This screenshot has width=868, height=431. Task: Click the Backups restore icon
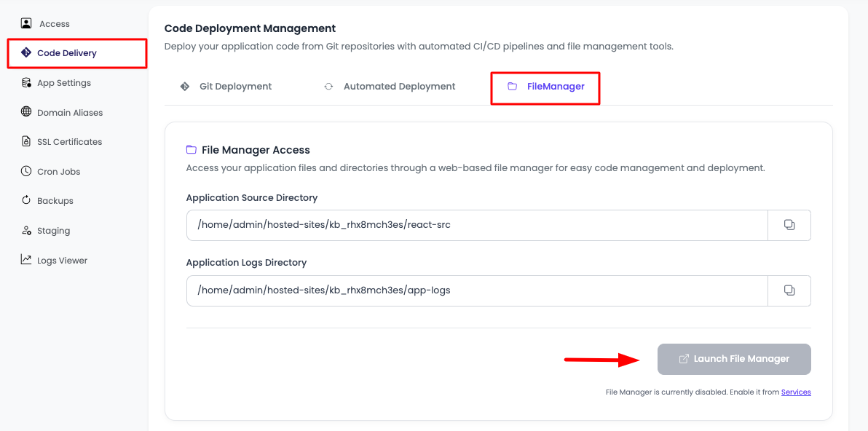click(25, 200)
